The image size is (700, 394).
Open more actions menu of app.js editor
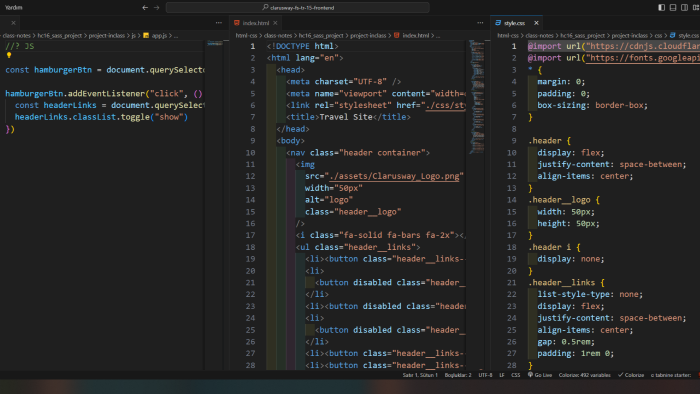pos(219,23)
